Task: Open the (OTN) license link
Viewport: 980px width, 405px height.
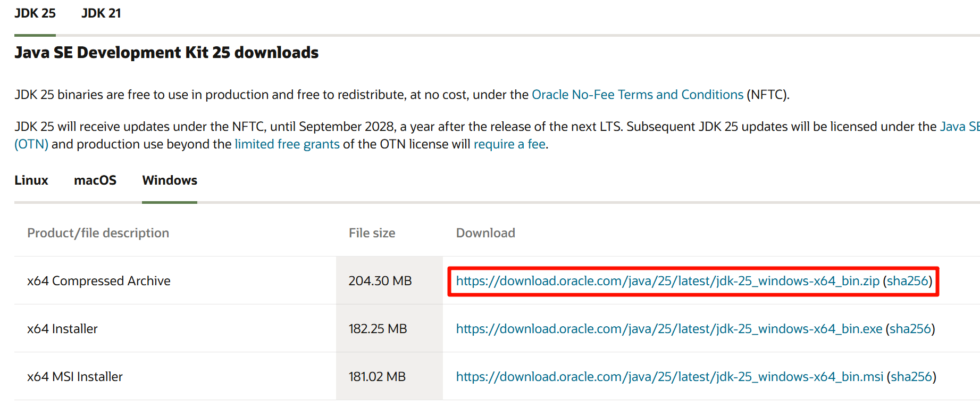Action: (x=31, y=144)
